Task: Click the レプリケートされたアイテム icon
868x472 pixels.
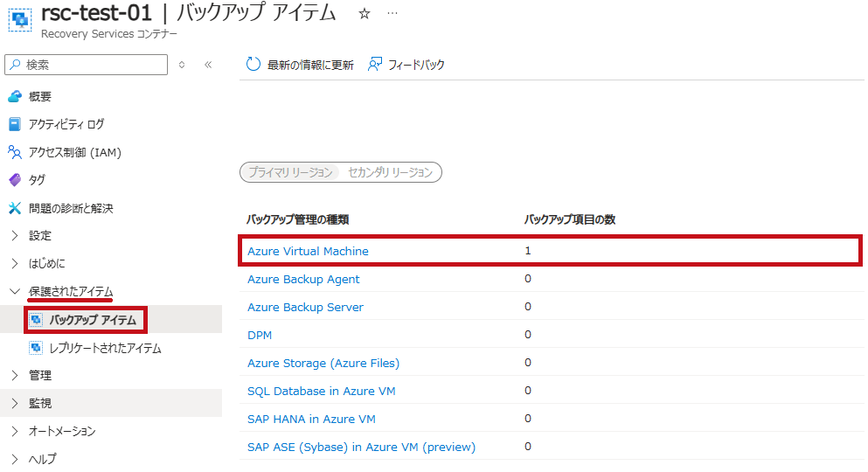Action: pos(36,348)
